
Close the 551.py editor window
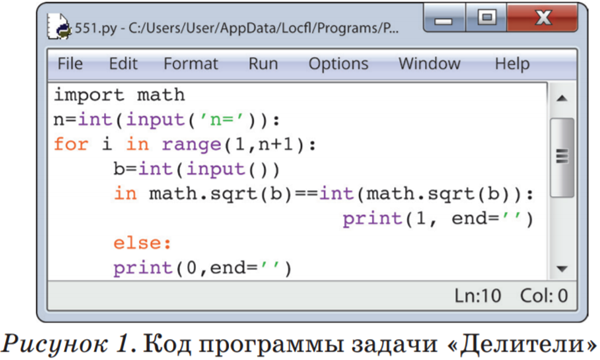click(x=542, y=18)
